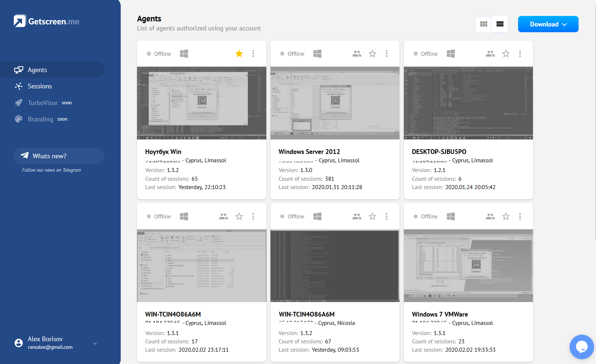
Task: Follow our news on Telegram link
Action: point(51,170)
